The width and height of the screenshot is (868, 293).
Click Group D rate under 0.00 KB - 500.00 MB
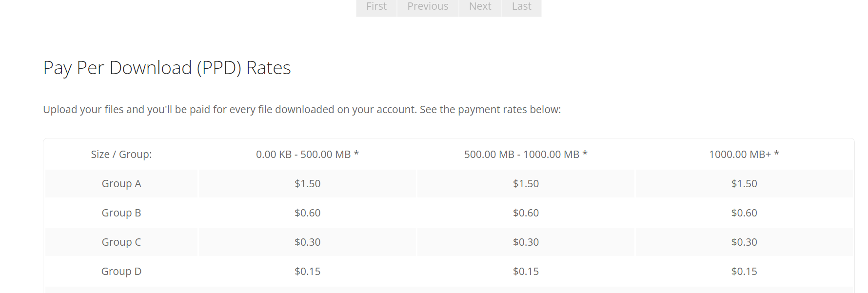[307, 272]
